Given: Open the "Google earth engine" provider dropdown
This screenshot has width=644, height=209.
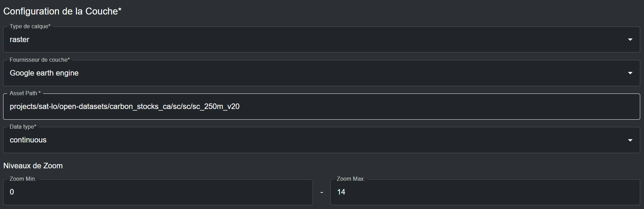Looking at the screenshot, I should 311,73.
